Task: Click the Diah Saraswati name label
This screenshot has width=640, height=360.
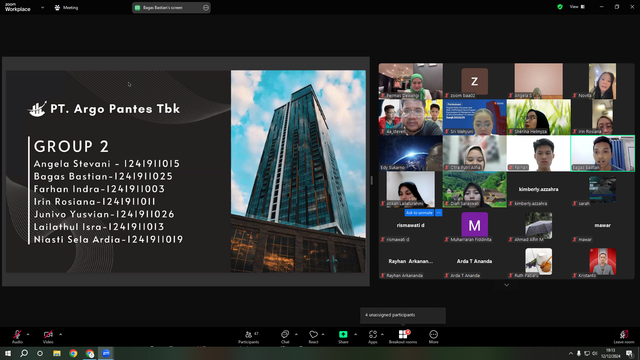Action: [464, 203]
